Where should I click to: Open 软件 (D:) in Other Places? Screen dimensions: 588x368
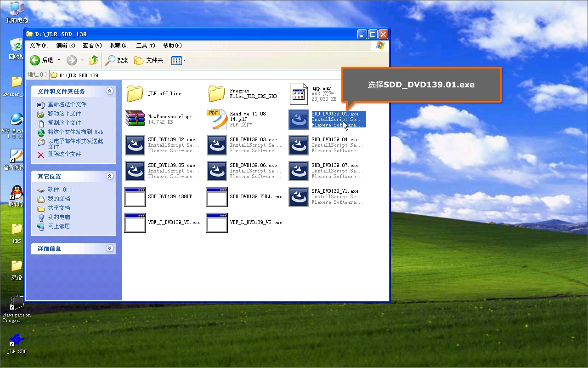(60, 190)
